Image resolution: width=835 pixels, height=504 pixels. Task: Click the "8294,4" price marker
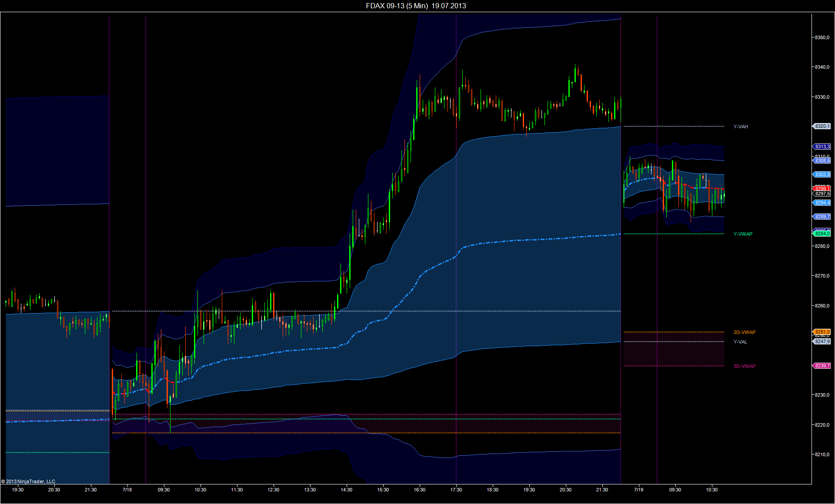[822, 203]
